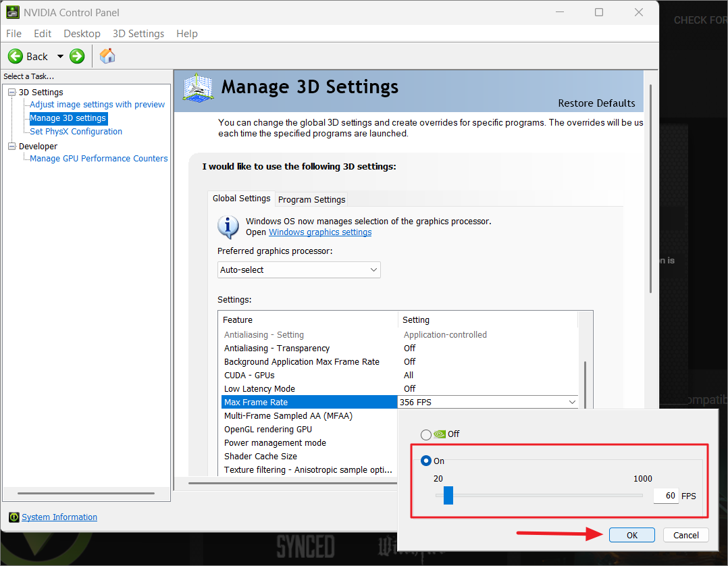Click the Windows graphics settings link
Viewport: 728px width, 566px height.
(x=319, y=232)
